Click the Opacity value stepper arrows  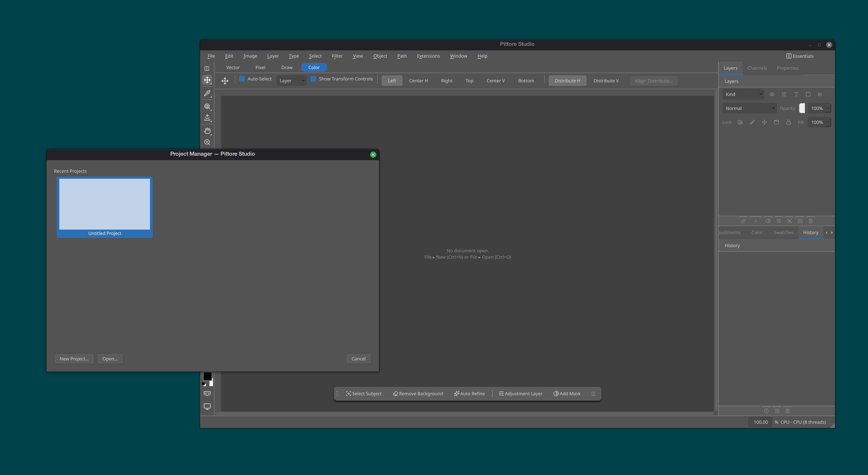(x=828, y=108)
